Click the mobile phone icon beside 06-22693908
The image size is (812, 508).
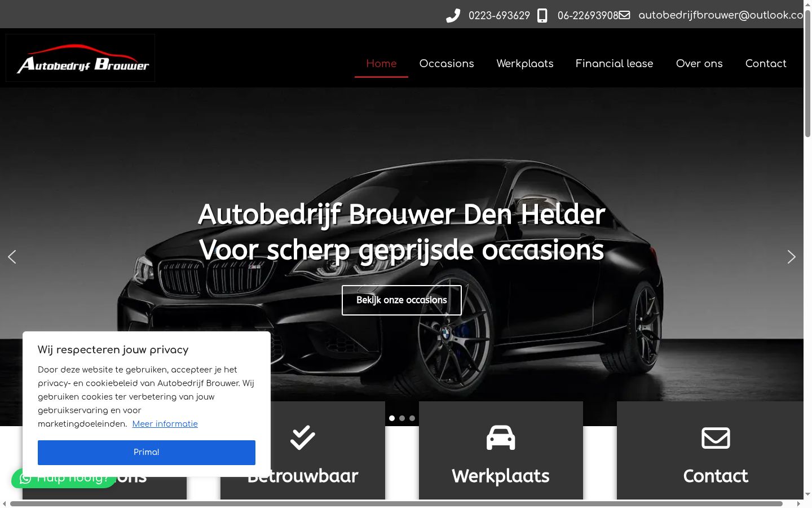tap(542, 16)
